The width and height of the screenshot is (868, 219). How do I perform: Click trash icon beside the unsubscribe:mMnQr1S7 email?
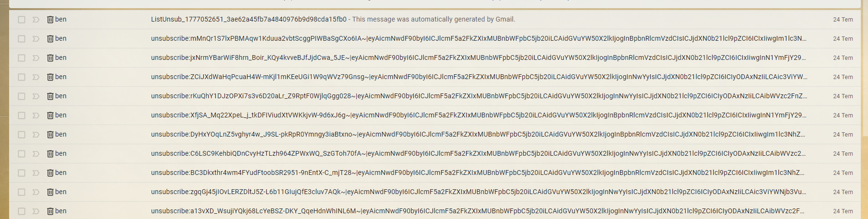click(x=50, y=39)
